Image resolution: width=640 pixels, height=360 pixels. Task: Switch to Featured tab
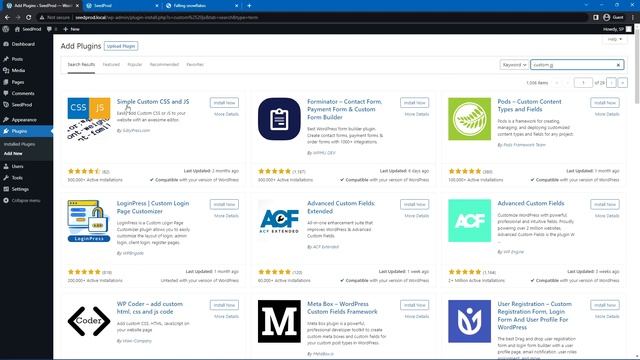pyautogui.click(x=111, y=64)
